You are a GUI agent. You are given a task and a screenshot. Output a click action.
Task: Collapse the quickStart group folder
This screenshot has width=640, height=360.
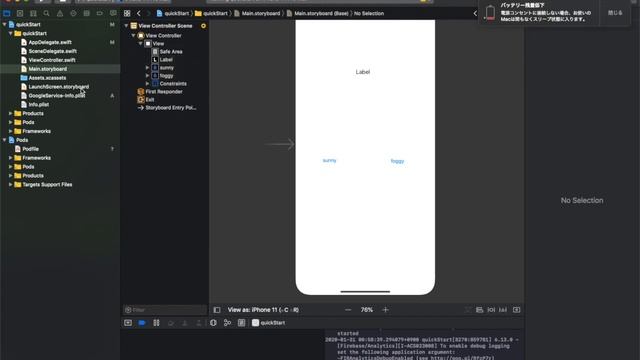click(11, 33)
